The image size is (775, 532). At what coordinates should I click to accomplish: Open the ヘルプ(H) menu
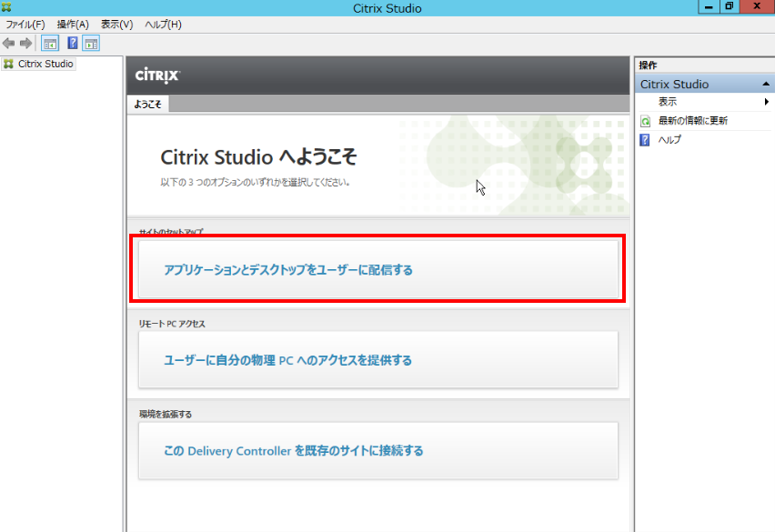163,25
